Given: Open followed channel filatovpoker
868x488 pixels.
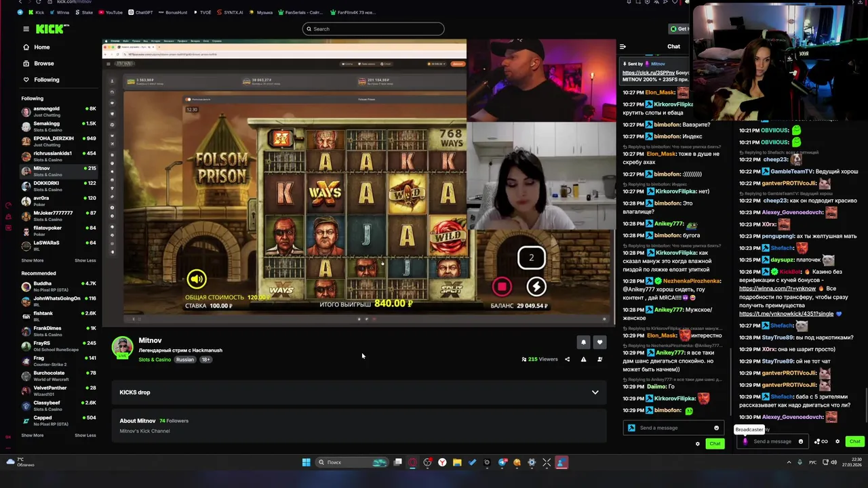Looking at the screenshot, I should click(x=58, y=230).
